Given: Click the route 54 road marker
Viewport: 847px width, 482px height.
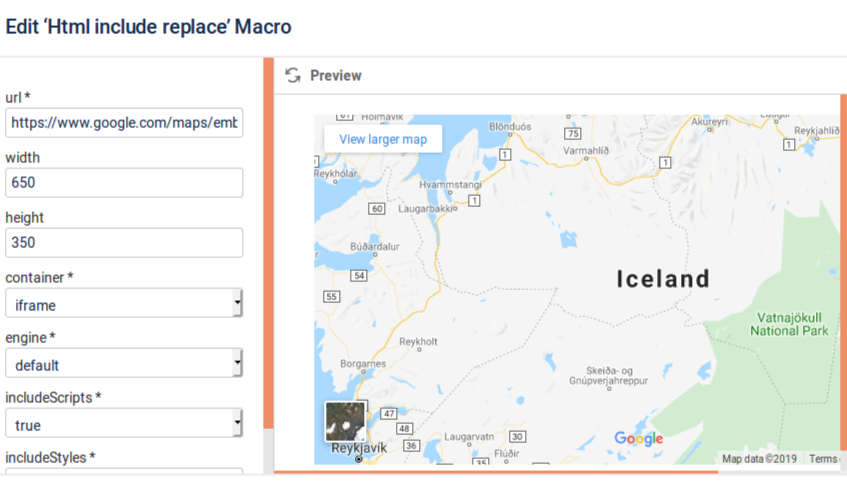Looking at the screenshot, I should [358, 275].
